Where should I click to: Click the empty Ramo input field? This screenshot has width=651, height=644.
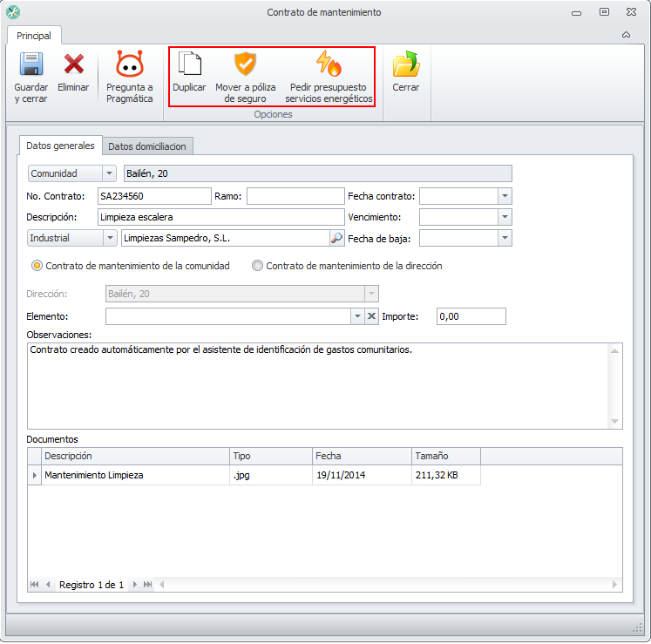[295, 196]
